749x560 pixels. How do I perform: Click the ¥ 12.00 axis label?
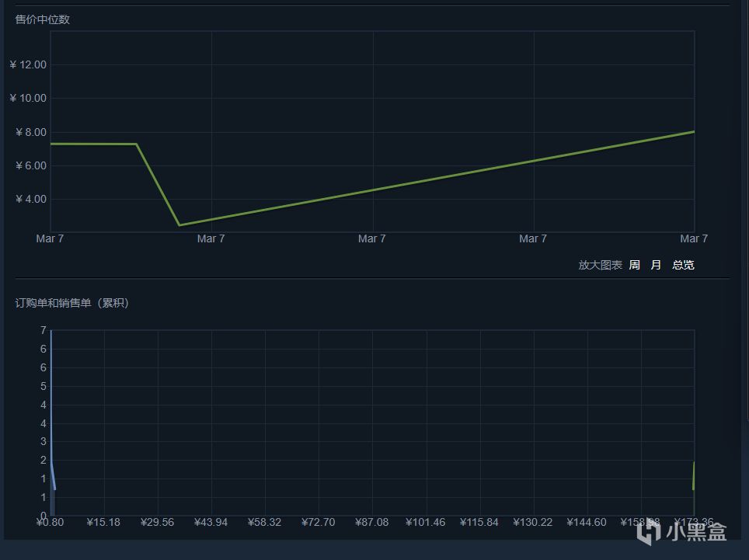coord(28,65)
